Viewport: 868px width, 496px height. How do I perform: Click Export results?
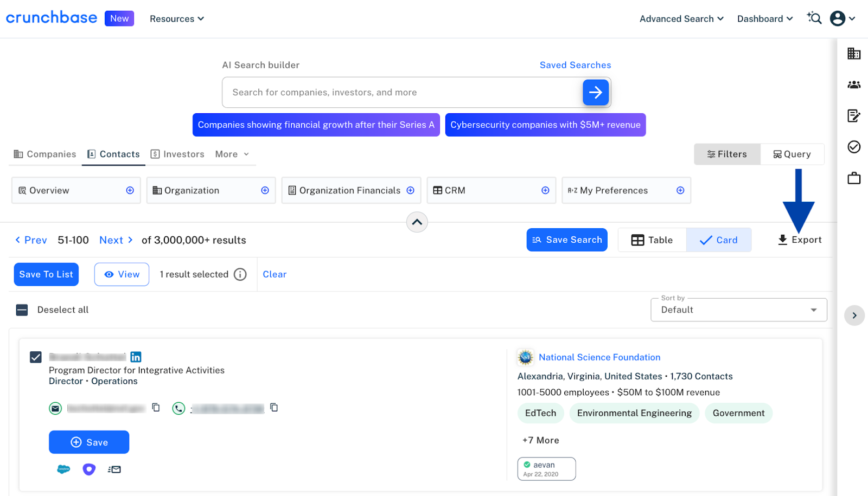click(x=800, y=240)
